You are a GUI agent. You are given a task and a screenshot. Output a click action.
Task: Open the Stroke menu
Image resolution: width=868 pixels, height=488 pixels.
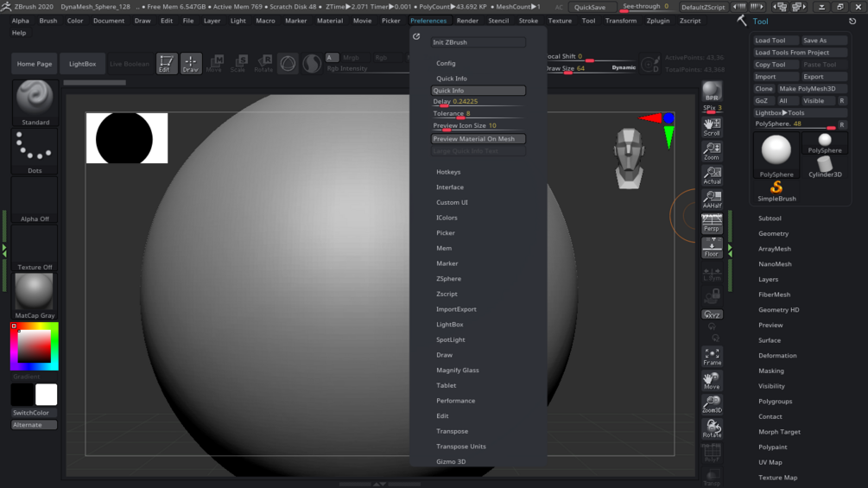tap(528, 21)
